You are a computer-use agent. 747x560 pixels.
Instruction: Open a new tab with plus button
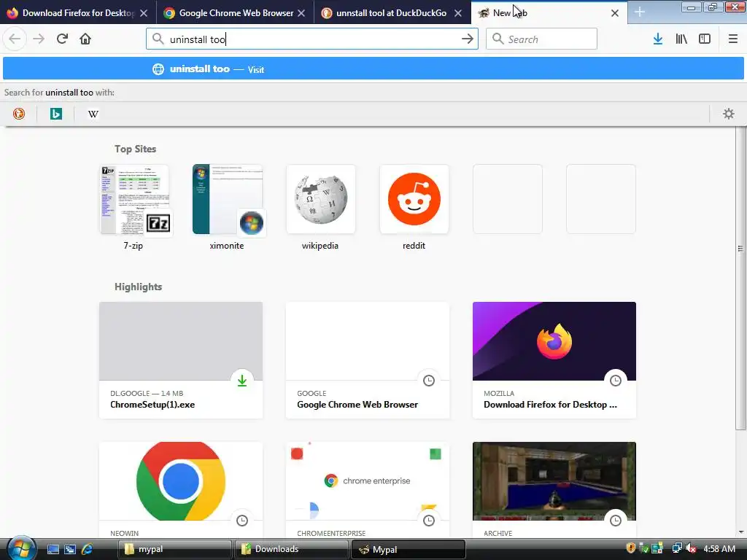(x=639, y=12)
